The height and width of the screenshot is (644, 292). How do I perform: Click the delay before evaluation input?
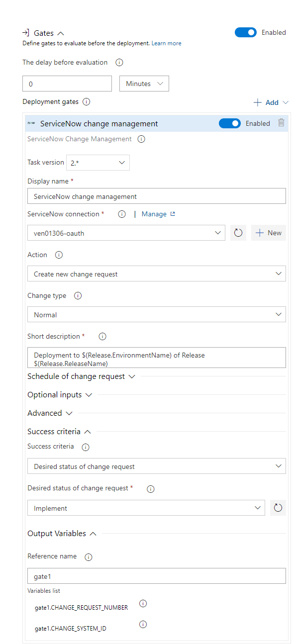tap(67, 84)
